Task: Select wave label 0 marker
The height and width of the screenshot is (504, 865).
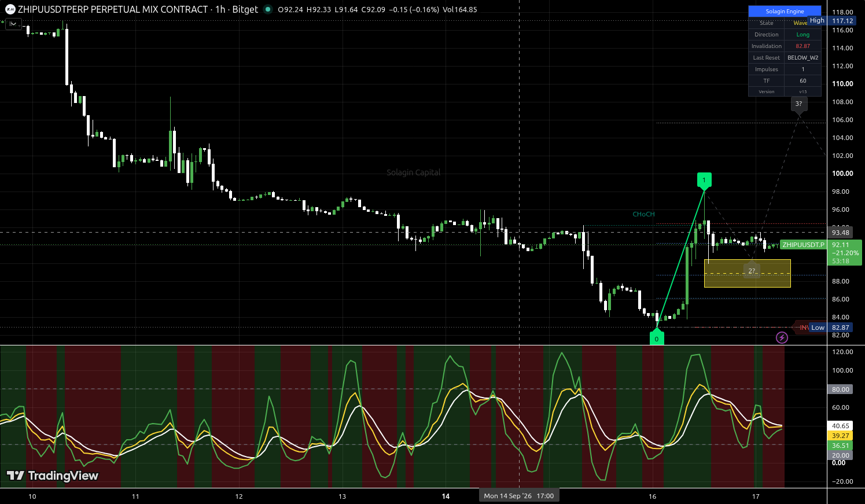Action: click(657, 338)
